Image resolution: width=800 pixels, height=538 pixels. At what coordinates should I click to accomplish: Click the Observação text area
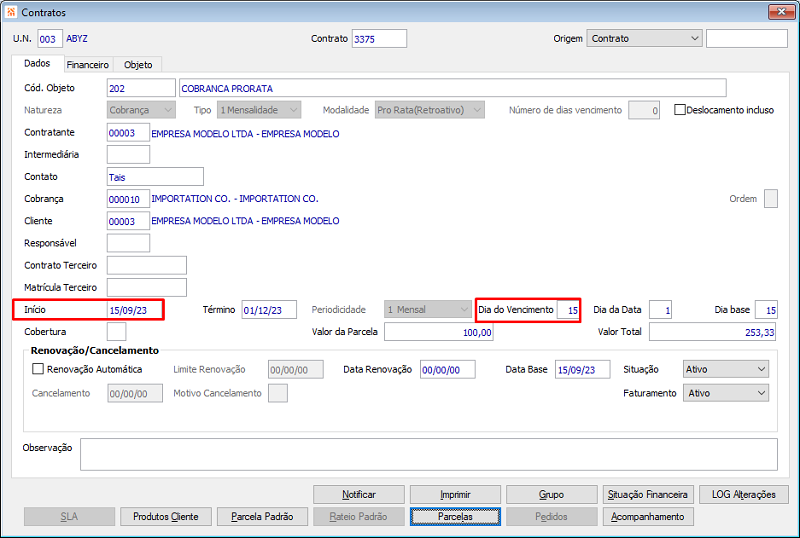[x=429, y=454]
